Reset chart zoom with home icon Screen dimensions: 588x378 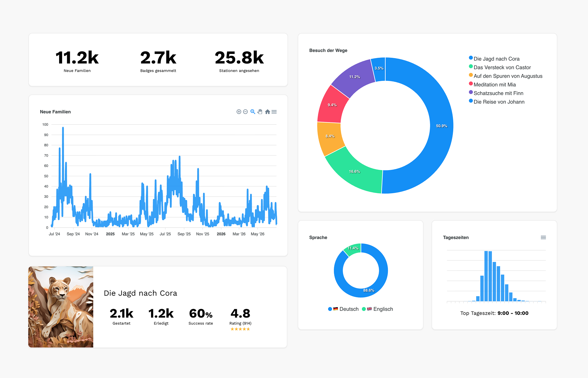pos(267,112)
